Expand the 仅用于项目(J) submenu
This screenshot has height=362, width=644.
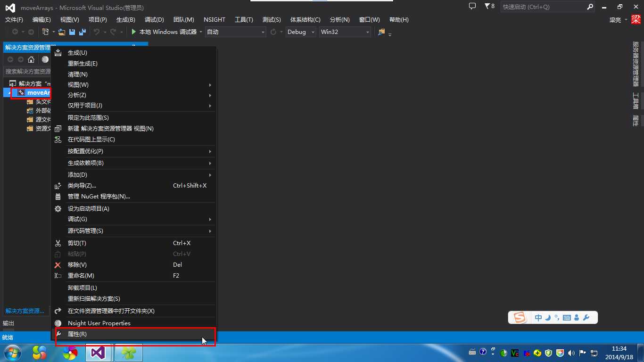[134, 106]
